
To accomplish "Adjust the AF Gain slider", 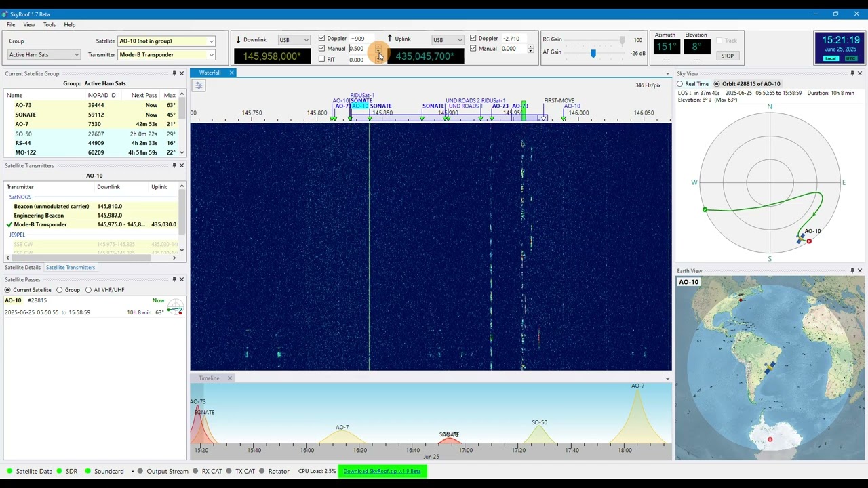I will point(593,53).
